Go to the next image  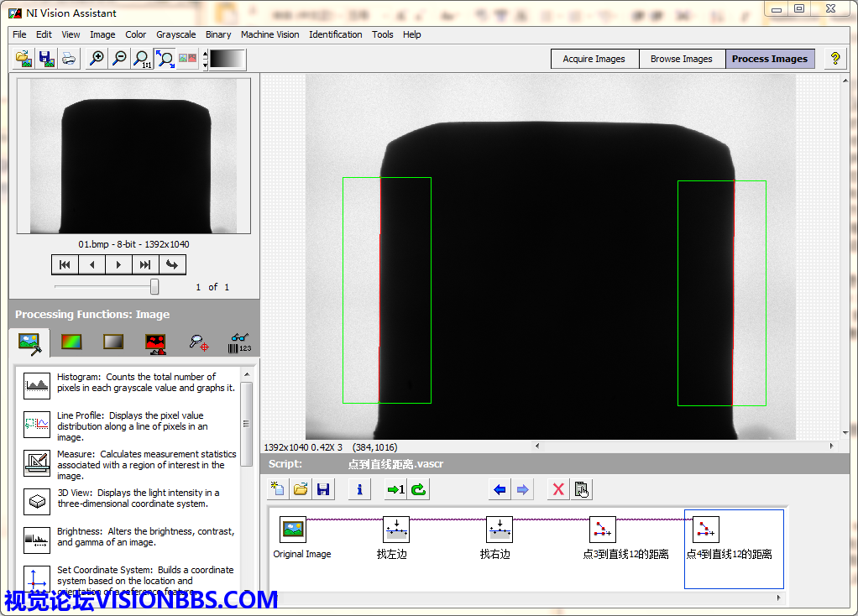[x=118, y=265]
